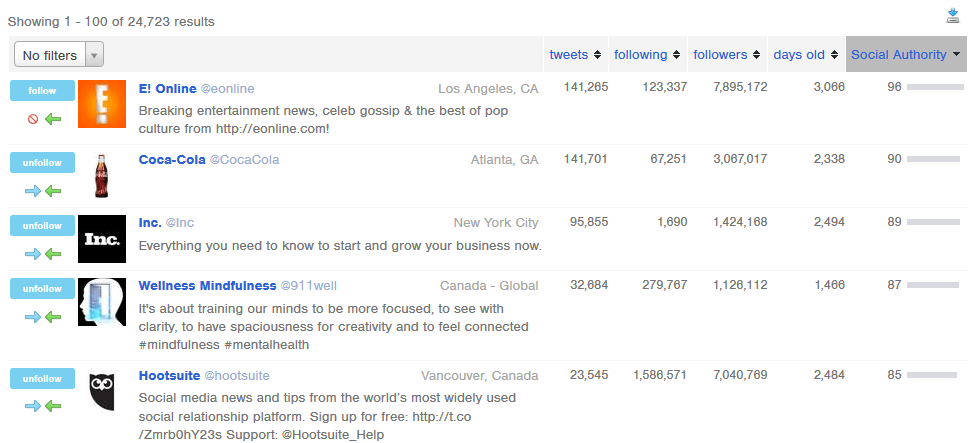Click the 3,067,017 followers value

point(740,159)
